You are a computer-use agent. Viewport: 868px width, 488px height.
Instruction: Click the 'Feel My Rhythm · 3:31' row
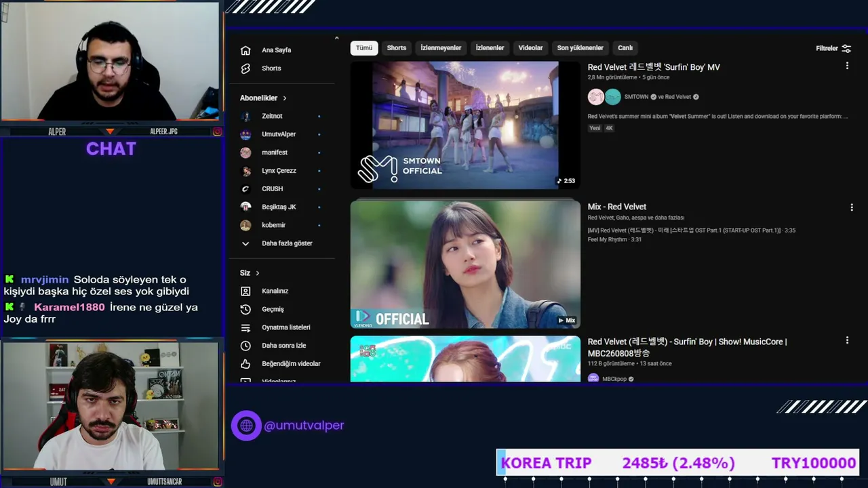pyautogui.click(x=614, y=239)
